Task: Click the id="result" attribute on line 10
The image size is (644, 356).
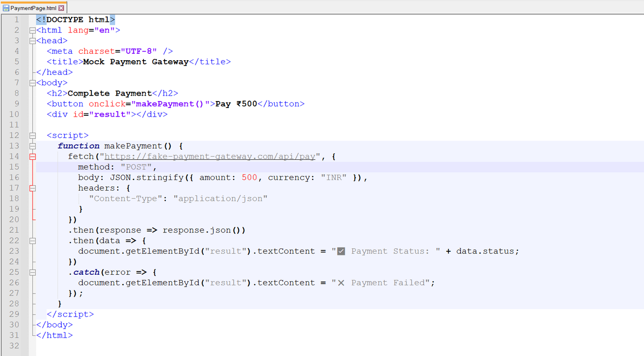Action: pos(102,114)
